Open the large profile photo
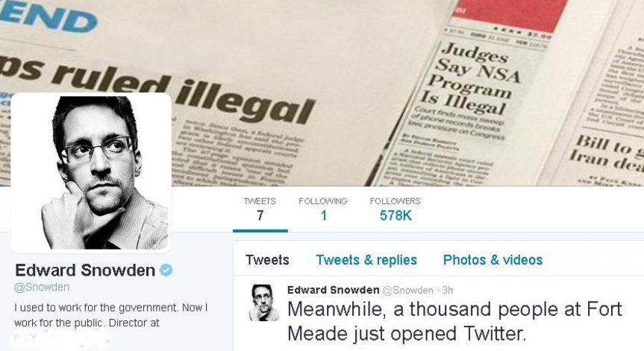Viewport: 644px width, 351px height. tap(91, 173)
